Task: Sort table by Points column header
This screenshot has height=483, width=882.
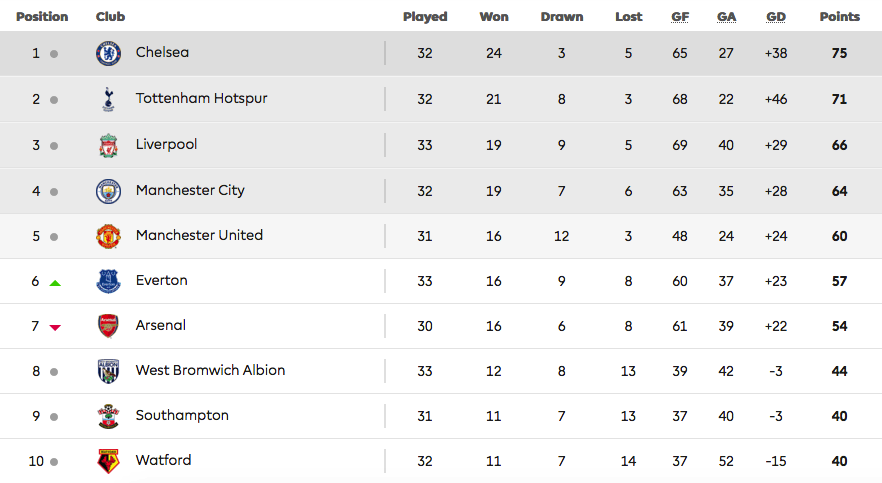Action: (839, 17)
